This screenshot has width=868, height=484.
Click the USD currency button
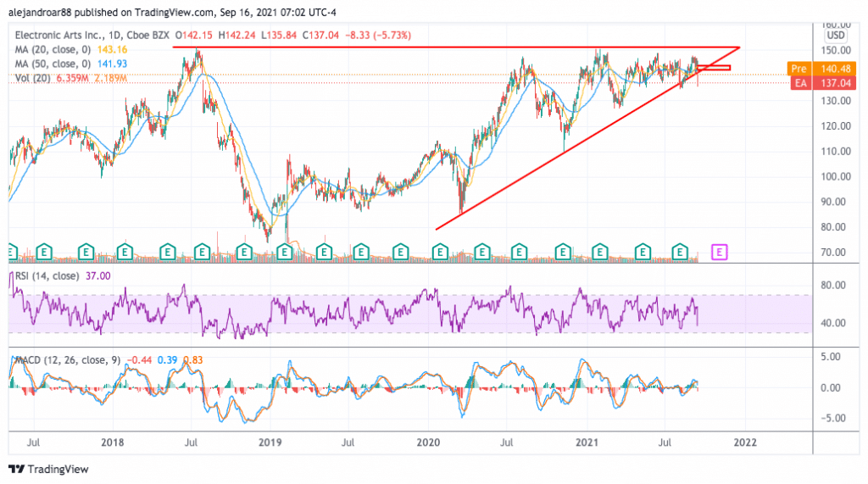[x=835, y=36]
